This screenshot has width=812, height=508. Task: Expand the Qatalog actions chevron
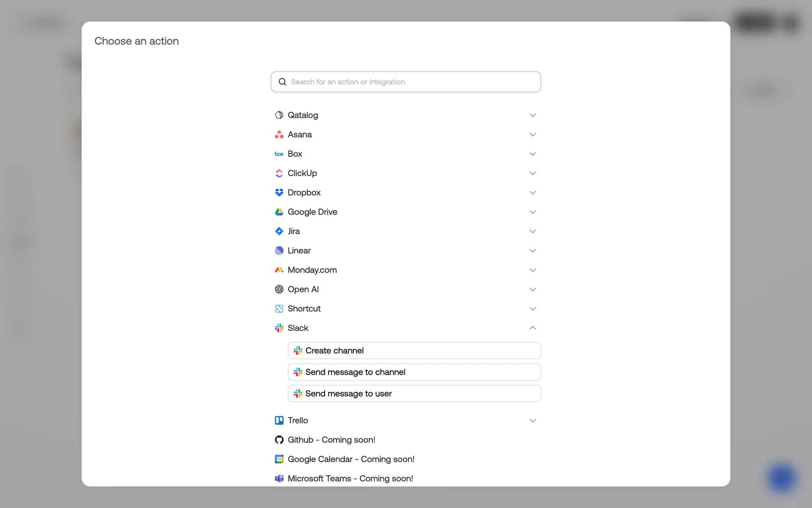coord(532,115)
